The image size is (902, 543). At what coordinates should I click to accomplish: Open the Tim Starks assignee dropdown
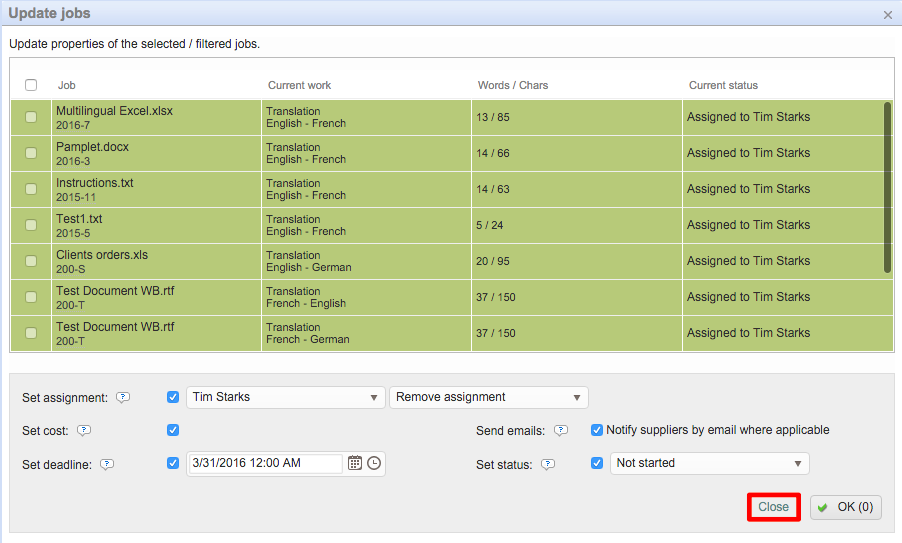(x=285, y=397)
